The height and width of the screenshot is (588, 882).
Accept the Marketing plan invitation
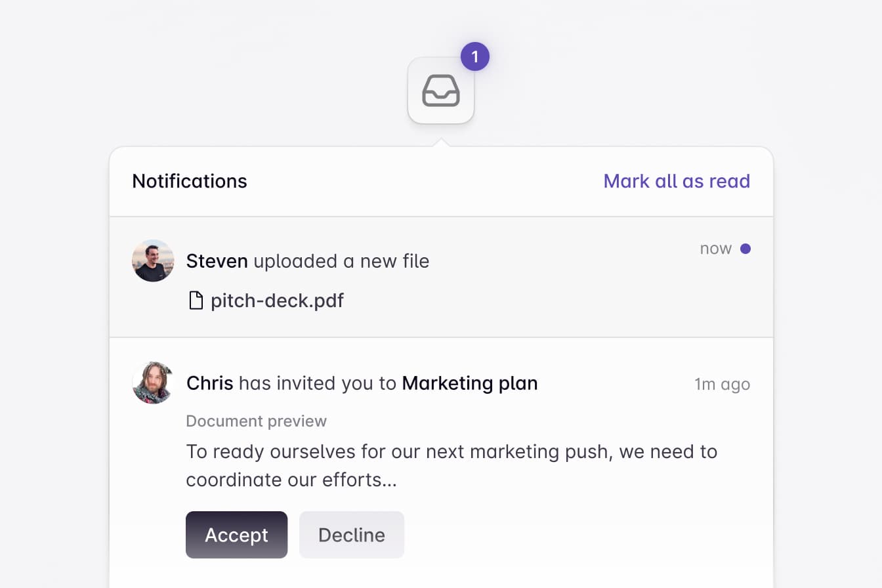[236, 535]
